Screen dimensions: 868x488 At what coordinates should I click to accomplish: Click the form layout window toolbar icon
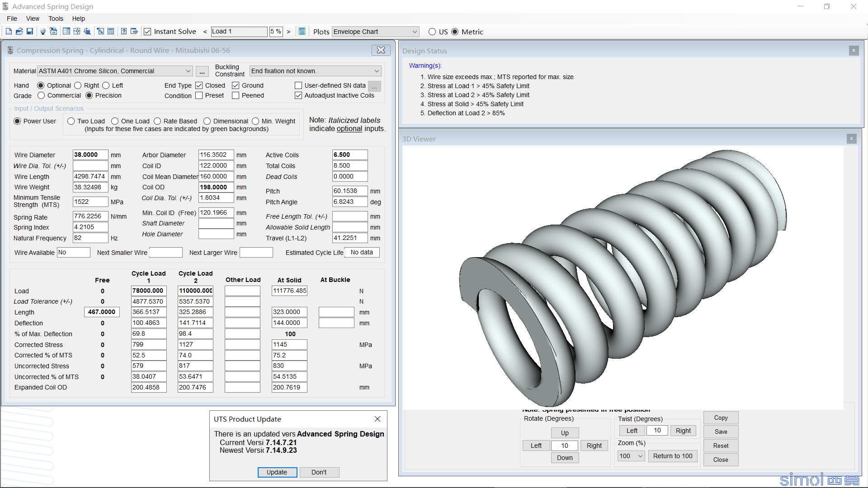point(66,32)
